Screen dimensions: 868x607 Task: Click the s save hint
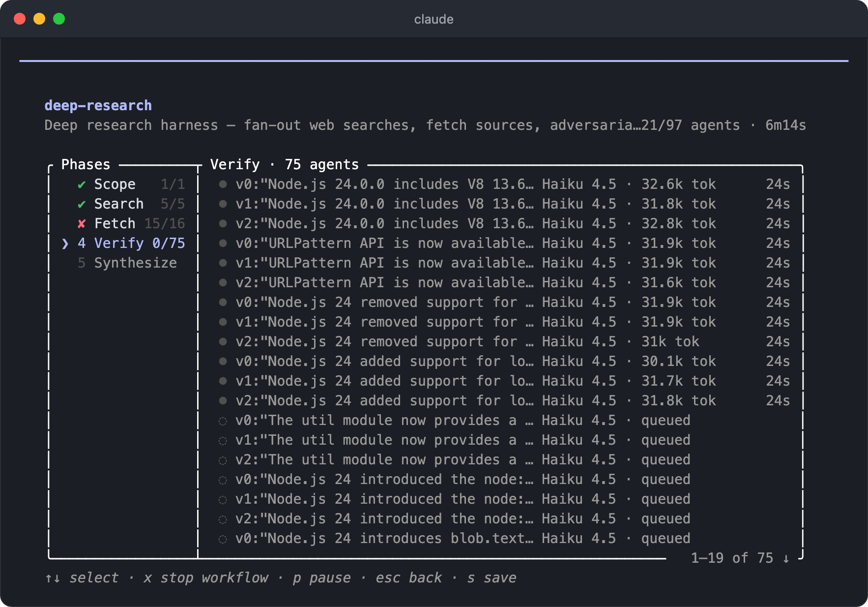click(x=492, y=577)
